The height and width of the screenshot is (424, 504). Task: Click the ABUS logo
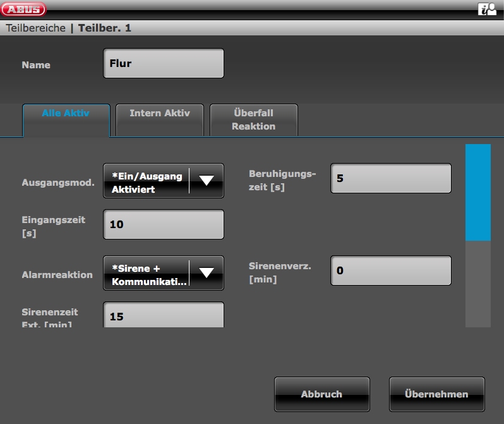pos(24,9)
